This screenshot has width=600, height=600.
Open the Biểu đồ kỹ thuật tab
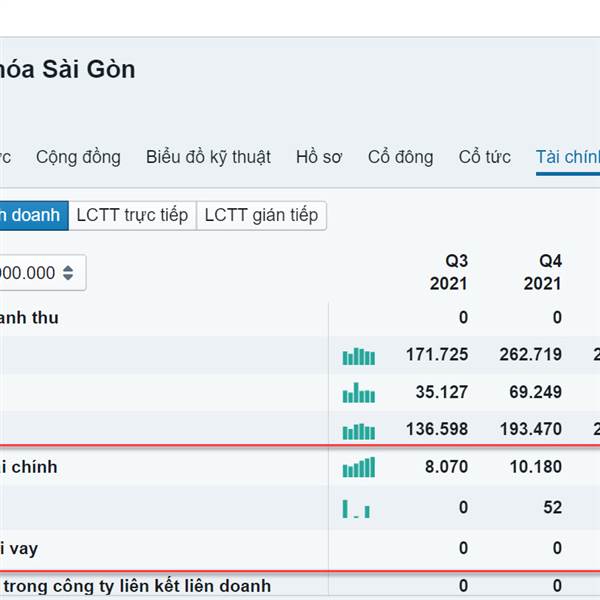point(208,157)
